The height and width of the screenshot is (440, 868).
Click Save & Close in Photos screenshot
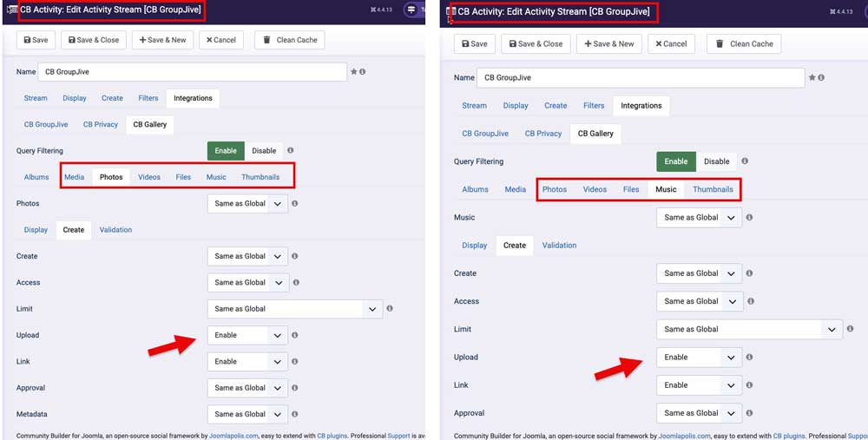coord(94,40)
